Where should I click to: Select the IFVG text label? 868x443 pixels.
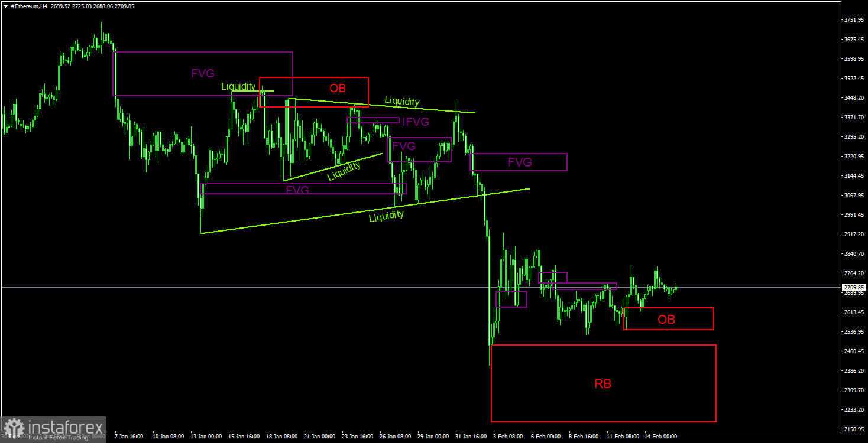[416, 122]
